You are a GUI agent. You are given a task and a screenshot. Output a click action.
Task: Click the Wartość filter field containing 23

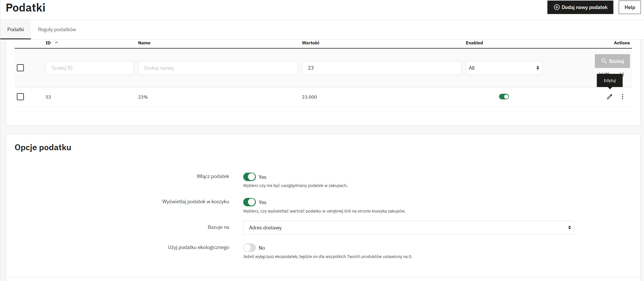(381, 68)
